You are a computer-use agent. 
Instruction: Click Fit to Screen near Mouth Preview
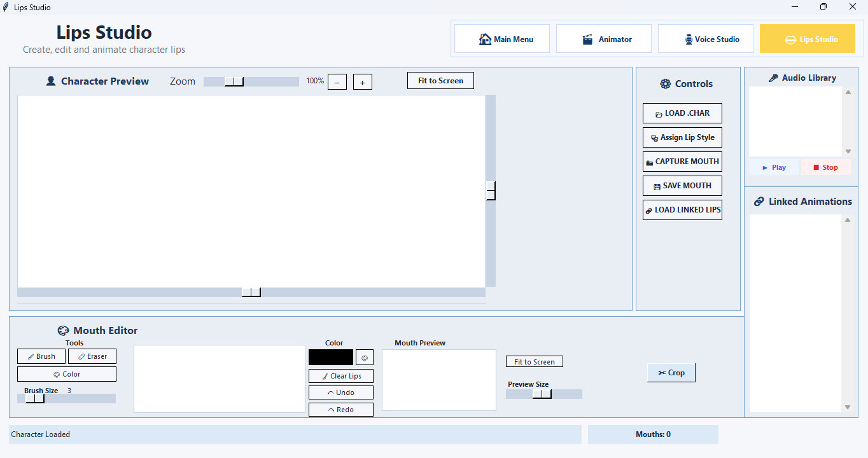point(535,362)
